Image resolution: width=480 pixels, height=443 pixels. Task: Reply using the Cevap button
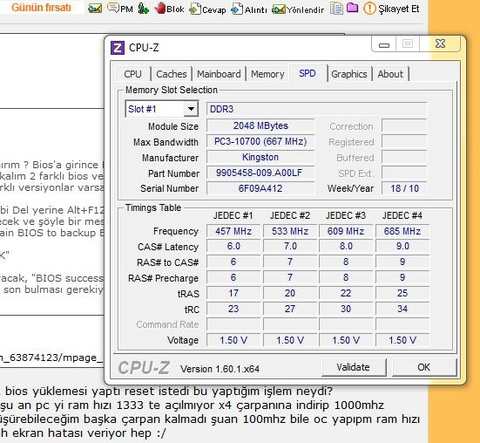tap(208, 9)
